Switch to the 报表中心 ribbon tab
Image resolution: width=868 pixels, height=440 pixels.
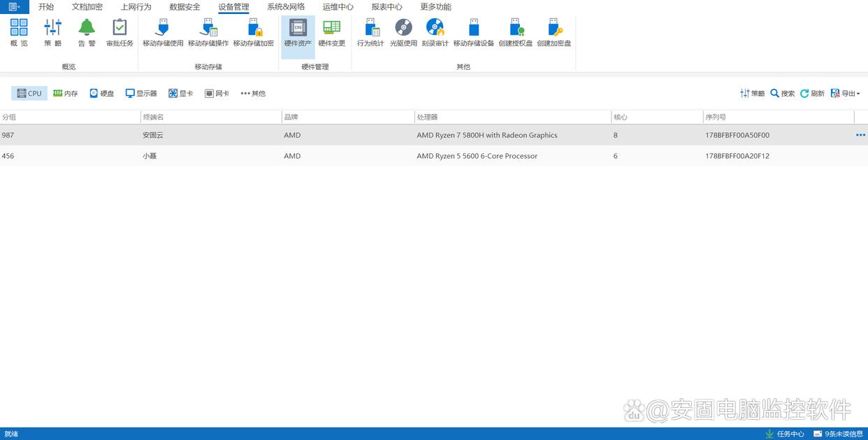386,7
